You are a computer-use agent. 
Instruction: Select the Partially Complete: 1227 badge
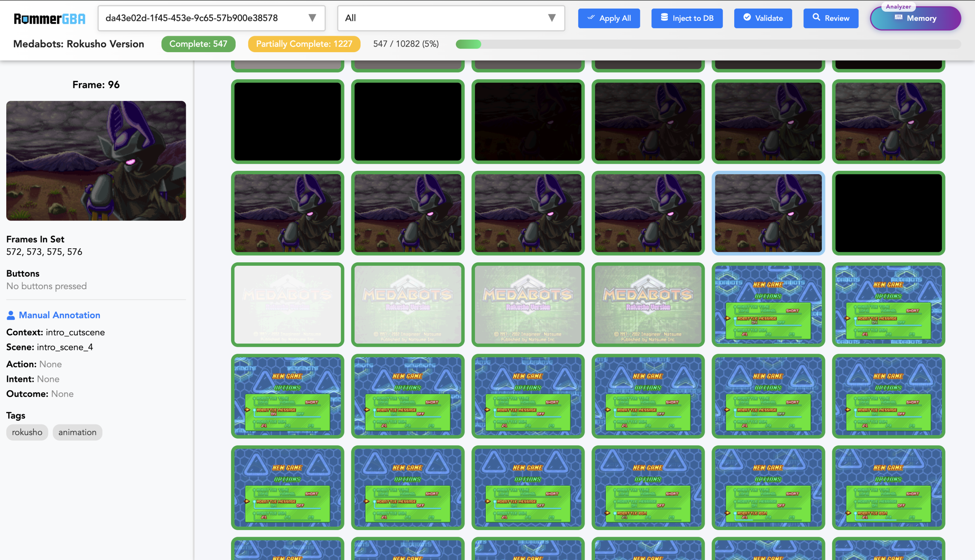[x=304, y=44]
